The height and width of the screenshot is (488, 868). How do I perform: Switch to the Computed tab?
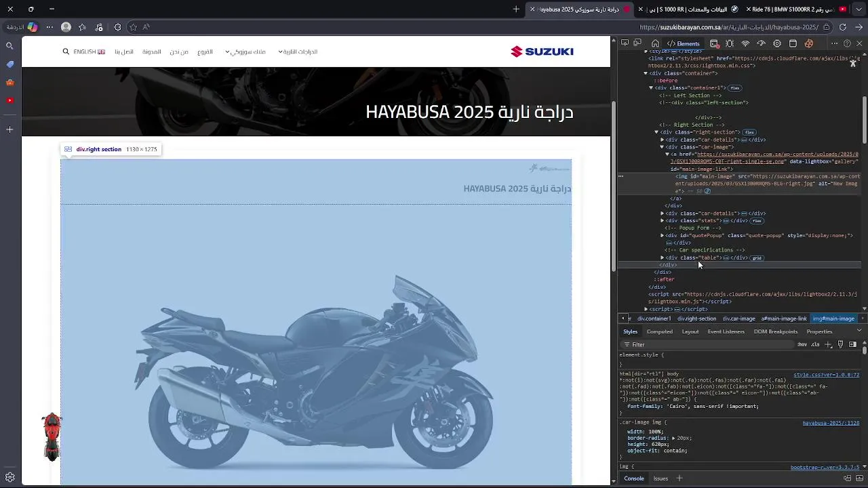pyautogui.click(x=659, y=331)
